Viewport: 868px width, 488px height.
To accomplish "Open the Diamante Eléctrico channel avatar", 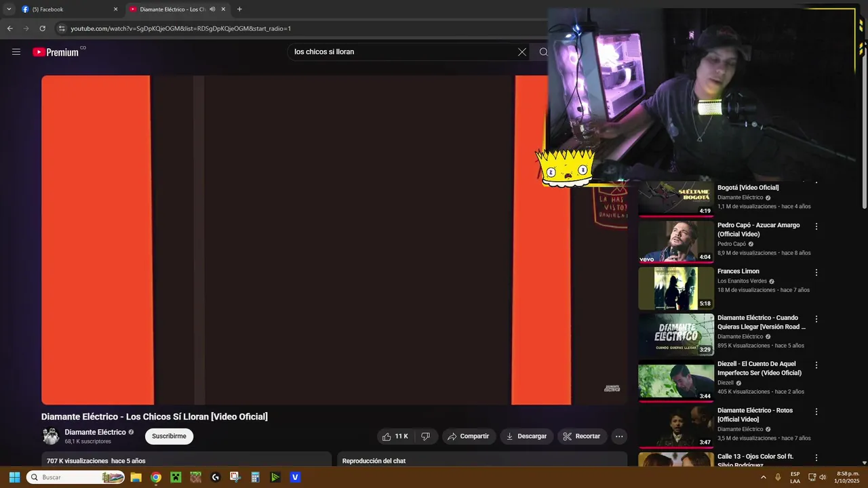I will pyautogui.click(x=51, y=436).
